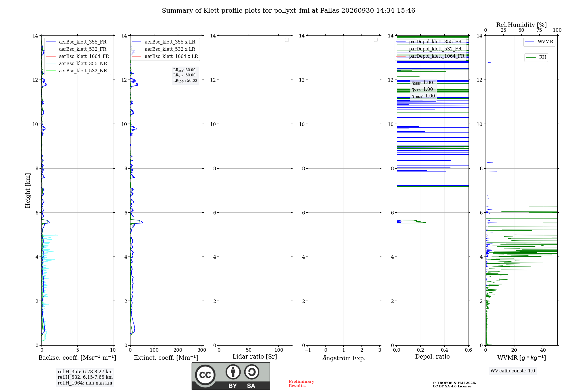Screen dimensions: 577x392
Task: Click the WVMR [g*kg⁻¹] axis label
Action: point(522,358)
